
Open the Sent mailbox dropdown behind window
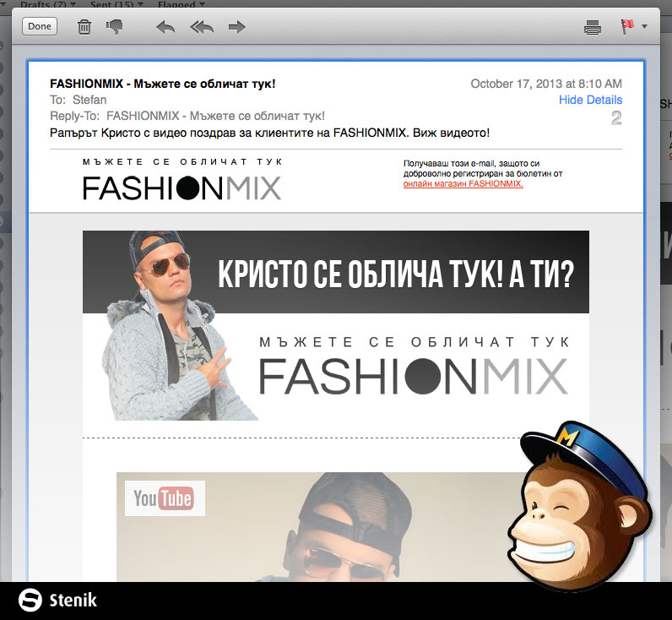(117, 4)
